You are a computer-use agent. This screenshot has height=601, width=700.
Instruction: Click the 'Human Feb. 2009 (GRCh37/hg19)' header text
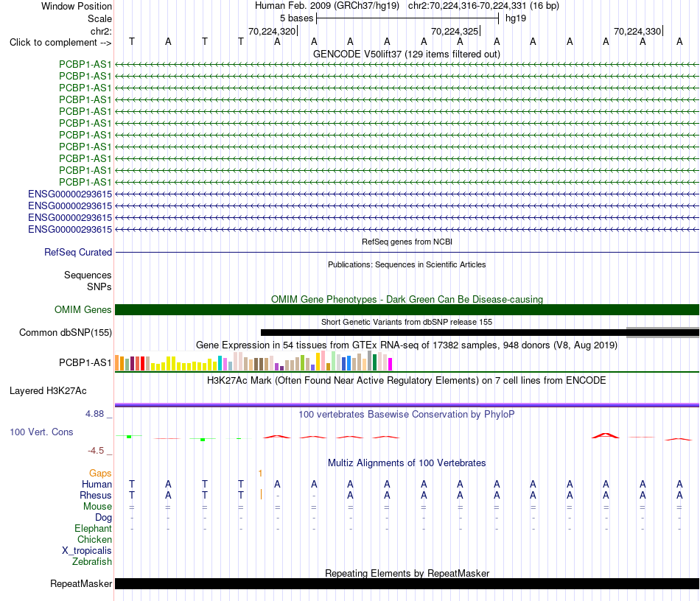(x=326, y=6)
